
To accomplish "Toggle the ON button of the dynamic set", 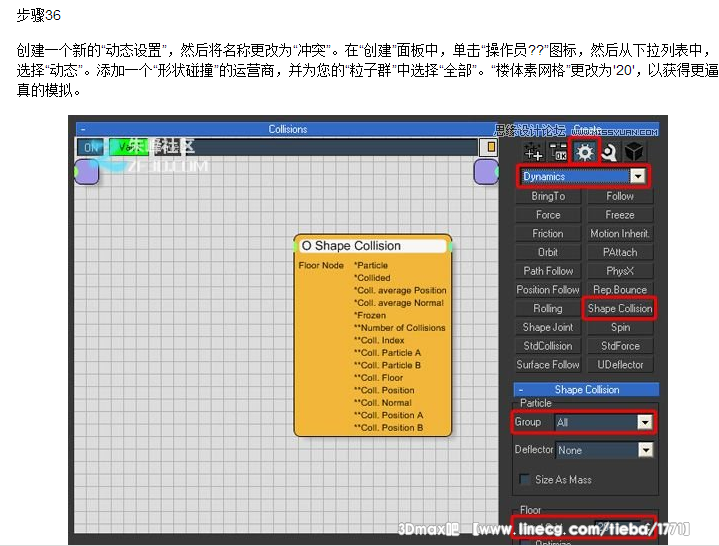I will [90, 147].
